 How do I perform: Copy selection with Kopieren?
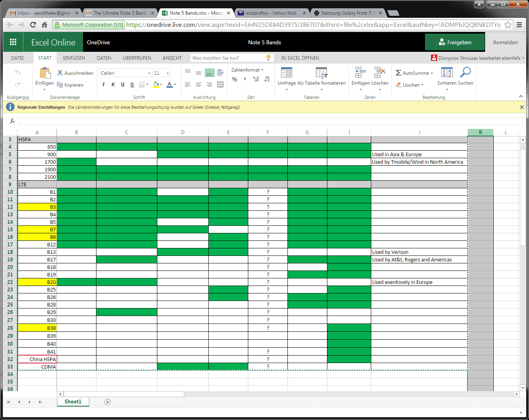[x=70, y=85]
